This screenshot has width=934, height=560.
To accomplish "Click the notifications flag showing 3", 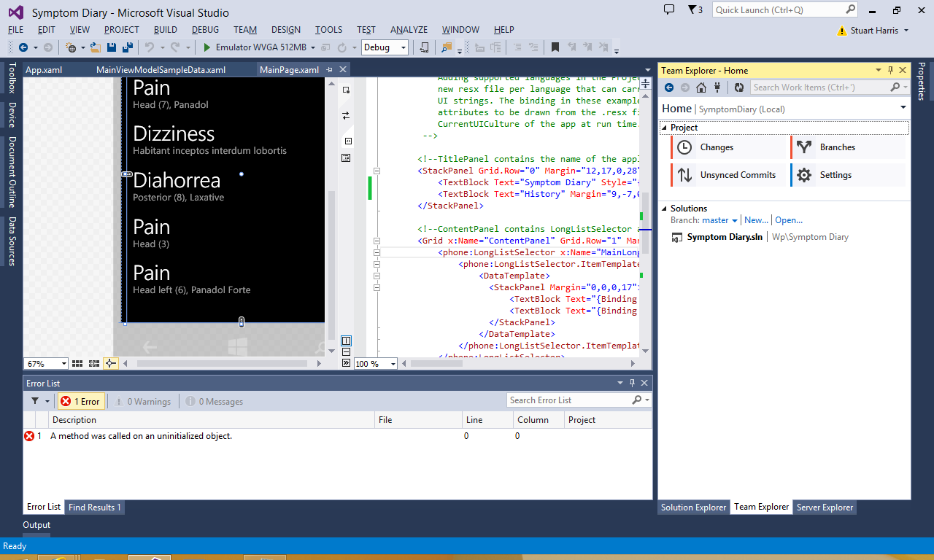I will 695,9.
